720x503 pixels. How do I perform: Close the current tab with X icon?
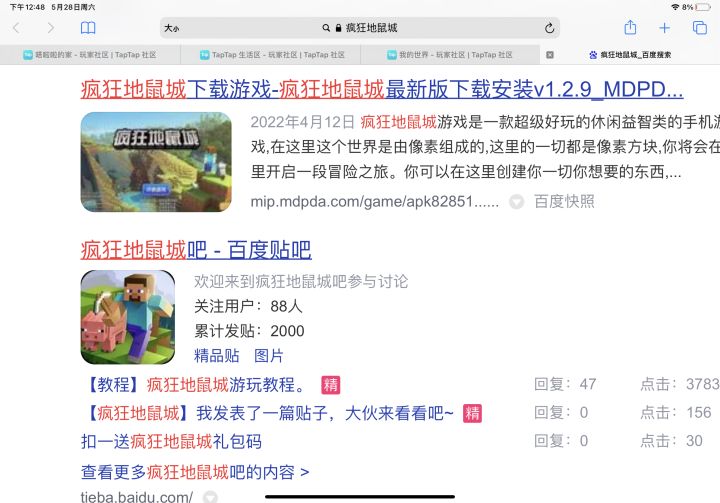(x=550, y=55)
